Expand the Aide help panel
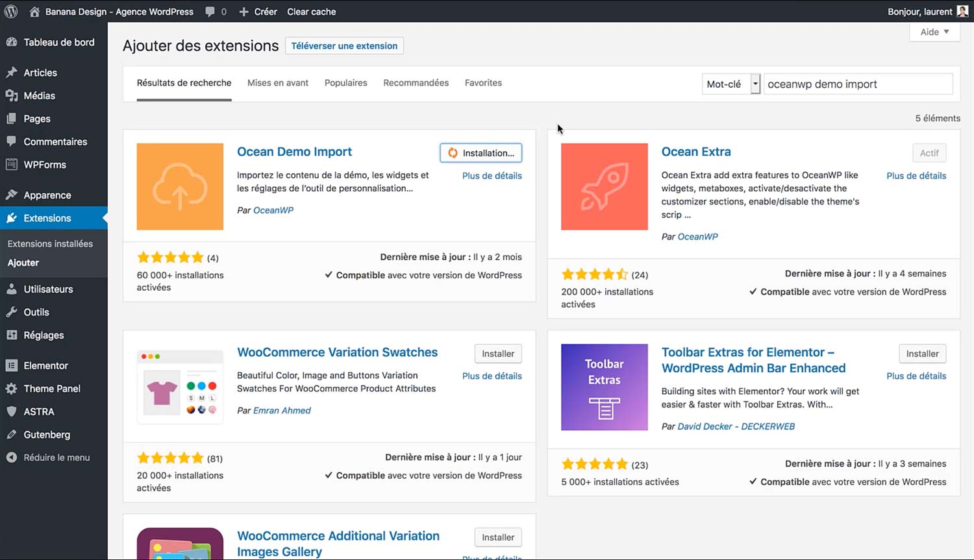The image size is (974, 560). pyautogui.click(x=934, y=32)
